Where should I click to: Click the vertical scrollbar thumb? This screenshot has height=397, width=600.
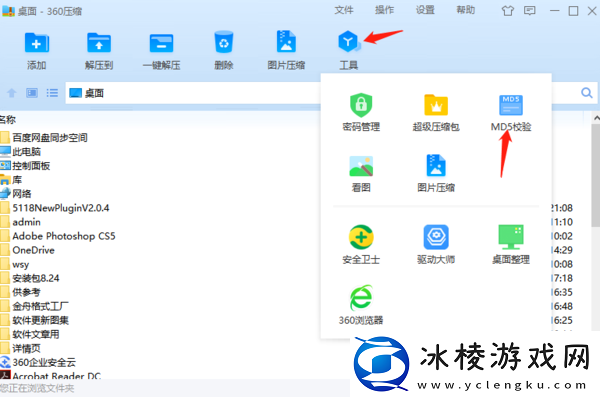[595, 175]
